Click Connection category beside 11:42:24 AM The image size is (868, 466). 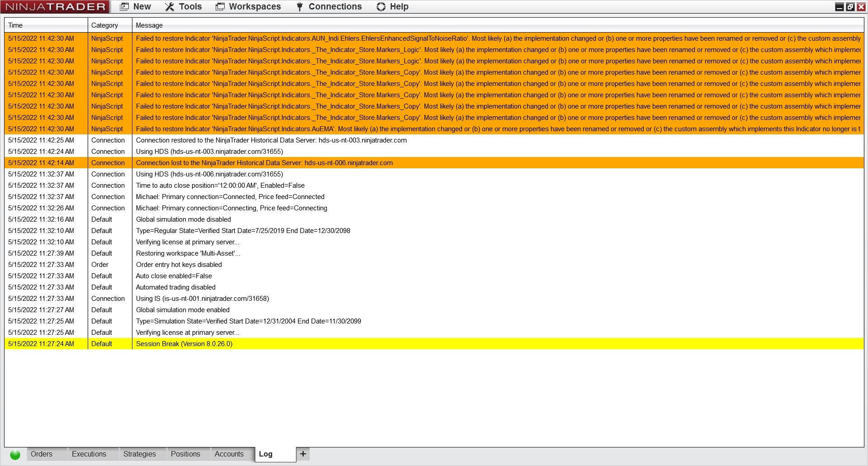(x=108, y=152)
